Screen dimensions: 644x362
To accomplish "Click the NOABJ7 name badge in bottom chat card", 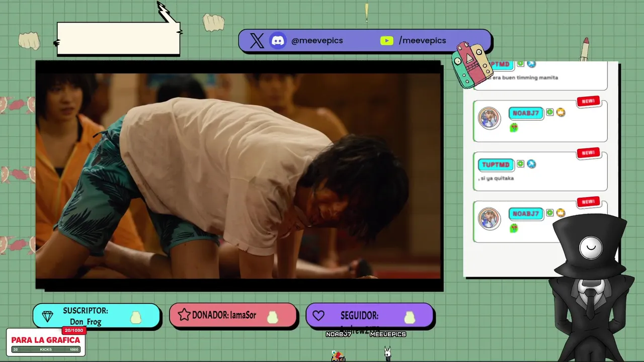I will coord(526,214).
